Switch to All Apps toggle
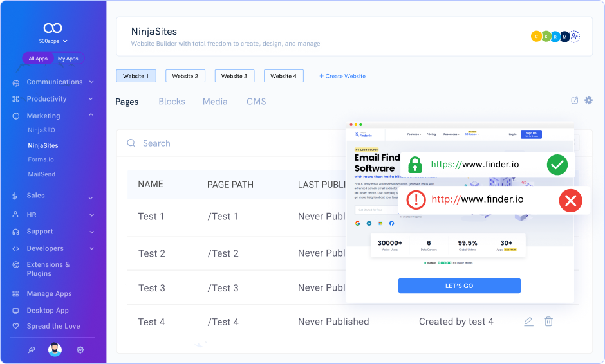Screen dimensions: 605x364 point(38,59)
